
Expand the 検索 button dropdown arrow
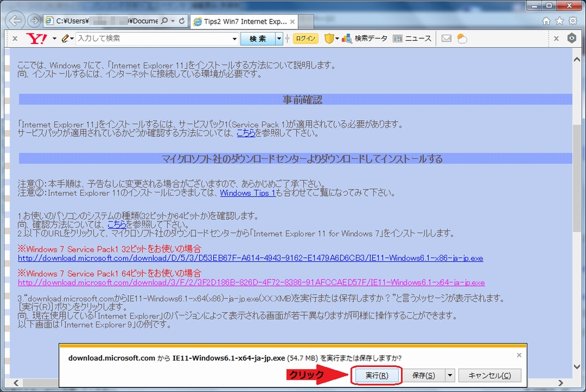(279, 38)
